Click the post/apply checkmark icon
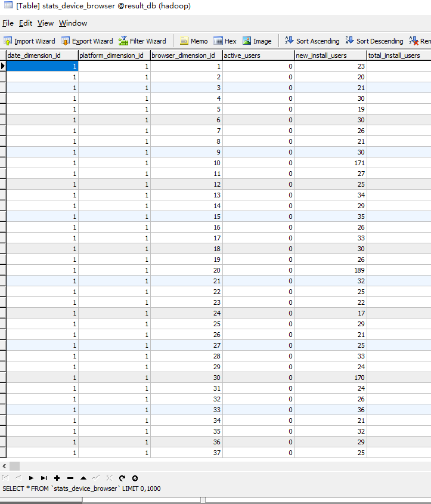The image size is (431, 504). click(97, 478)
